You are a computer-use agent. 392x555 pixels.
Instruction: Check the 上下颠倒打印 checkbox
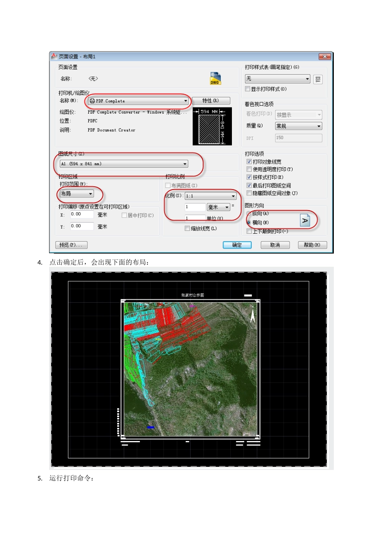[249, 231]
